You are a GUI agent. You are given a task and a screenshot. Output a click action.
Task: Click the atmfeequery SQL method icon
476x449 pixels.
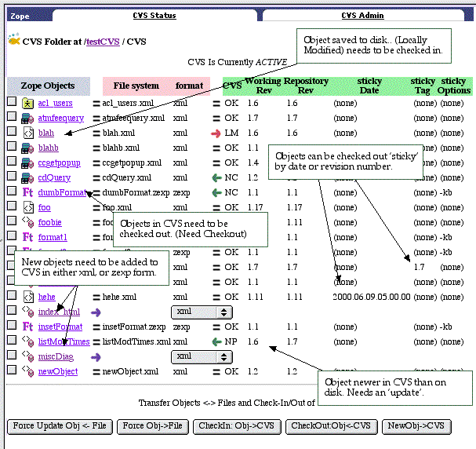[x=27, y=119]
